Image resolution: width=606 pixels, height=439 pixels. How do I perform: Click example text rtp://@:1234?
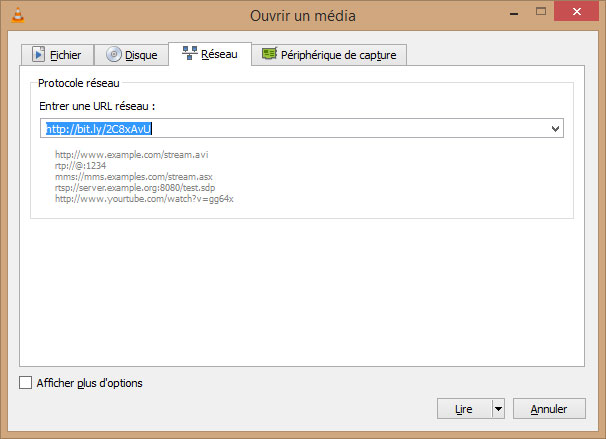[80, 166]
